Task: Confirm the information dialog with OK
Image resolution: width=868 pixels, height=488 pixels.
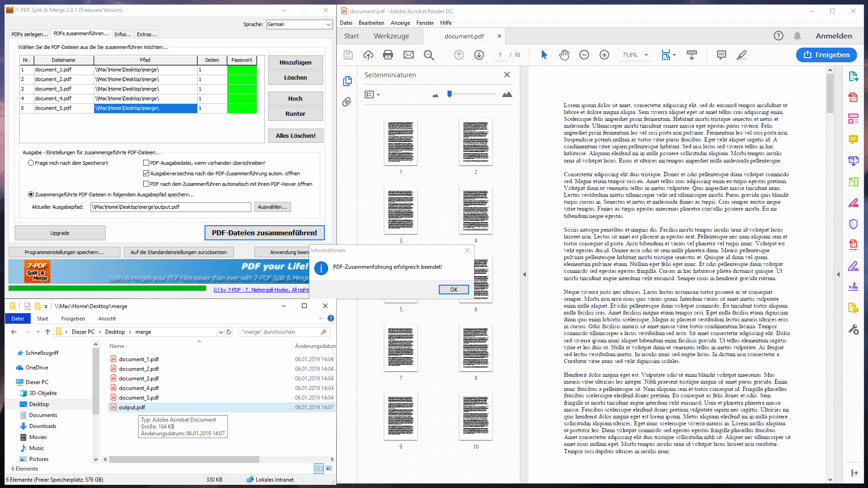Action: click(453, 289)
